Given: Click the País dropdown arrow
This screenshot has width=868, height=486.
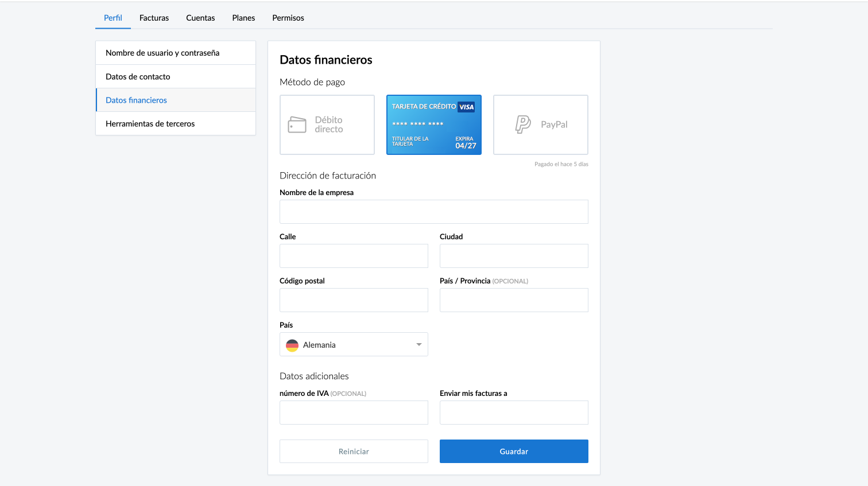Looking at the screenshot, I should point(419,344).
